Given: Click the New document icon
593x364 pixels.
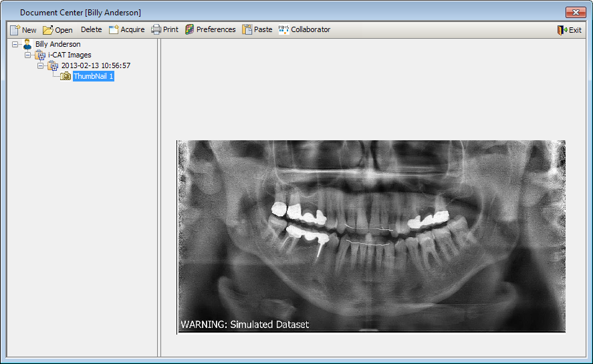Looking at the screenshot, I should pyautogui.click(x=15, y=29).
